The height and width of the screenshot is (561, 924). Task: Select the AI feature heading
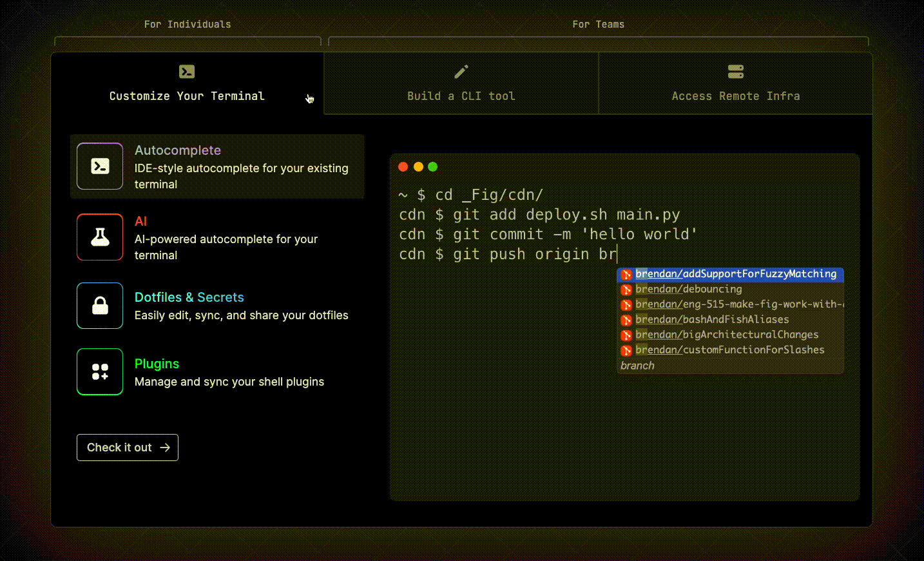(141, 221)
